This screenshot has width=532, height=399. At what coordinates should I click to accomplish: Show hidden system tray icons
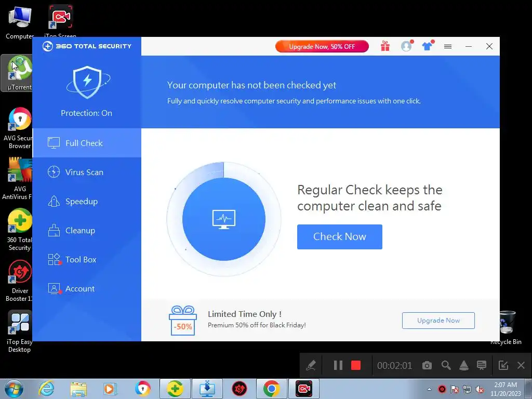click(429, 389)
